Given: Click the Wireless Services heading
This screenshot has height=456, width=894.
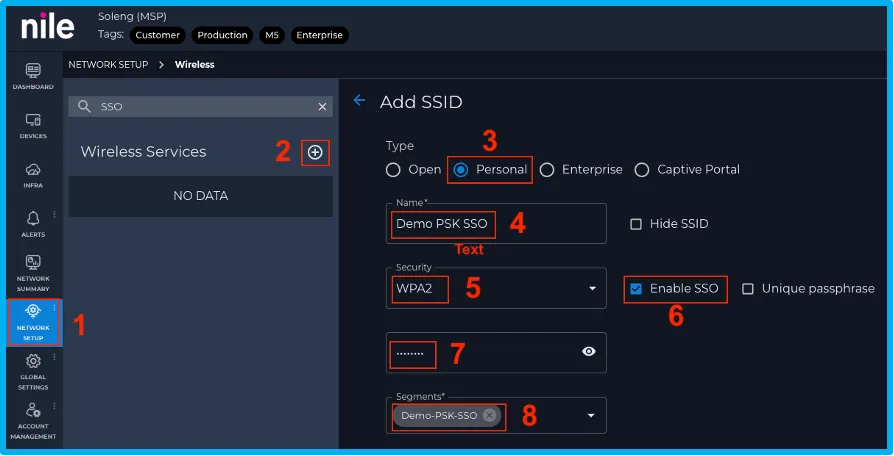Looking at the screenshot, I should [x=143, y=152].
